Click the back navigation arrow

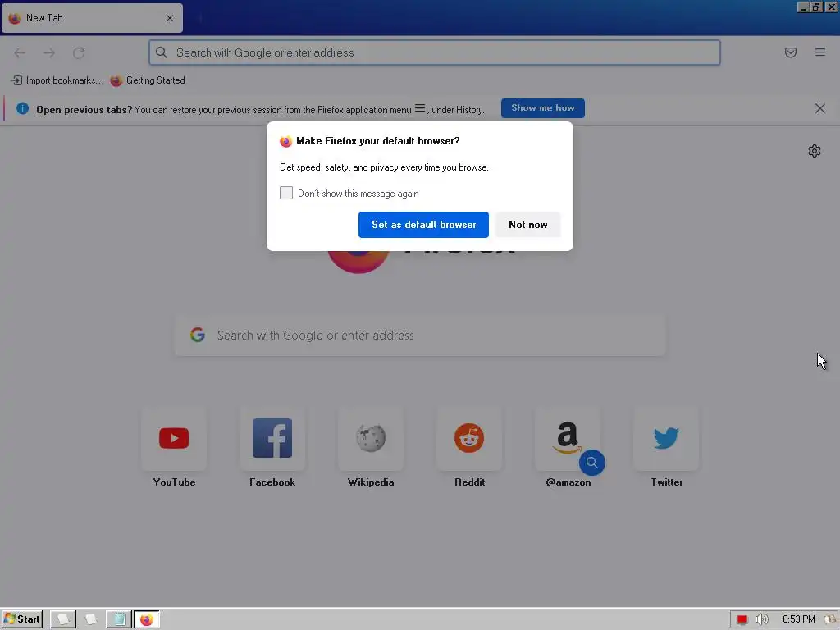pos(20,52)
